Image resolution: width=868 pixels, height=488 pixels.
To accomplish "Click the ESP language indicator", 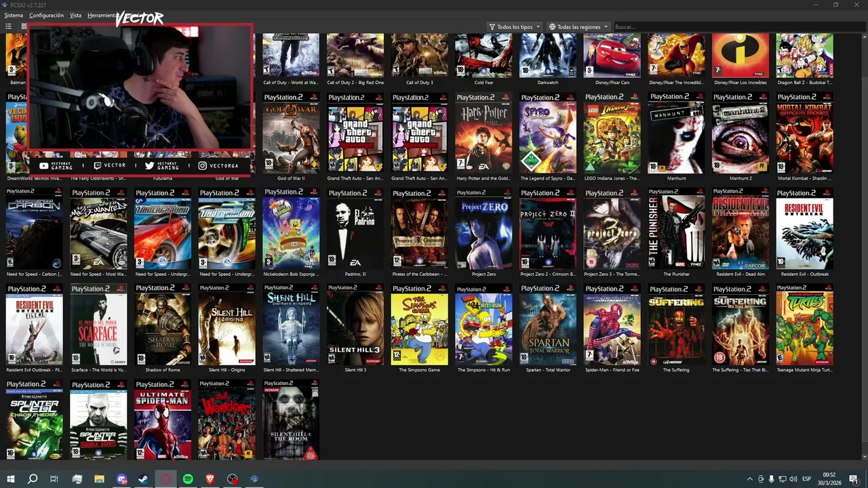I will point(807,479).
